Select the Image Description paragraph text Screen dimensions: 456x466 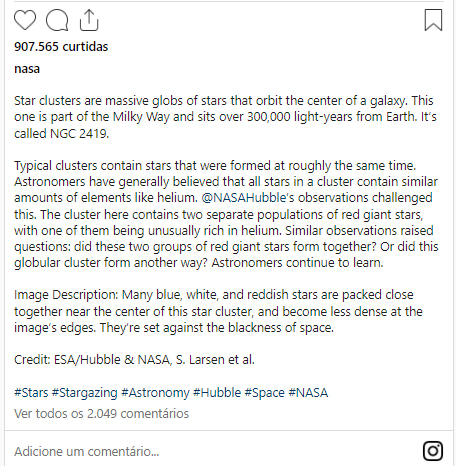tap(218, 311)
